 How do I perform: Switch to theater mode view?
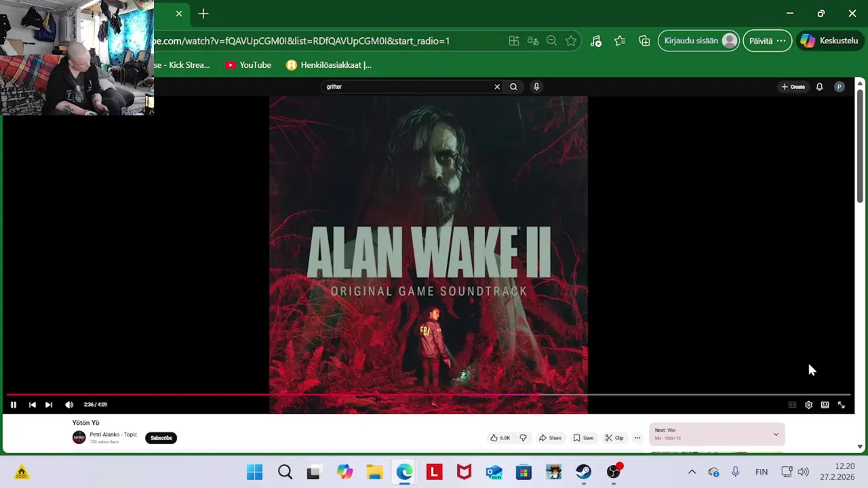pyautogui.click(x=825, y=405)
